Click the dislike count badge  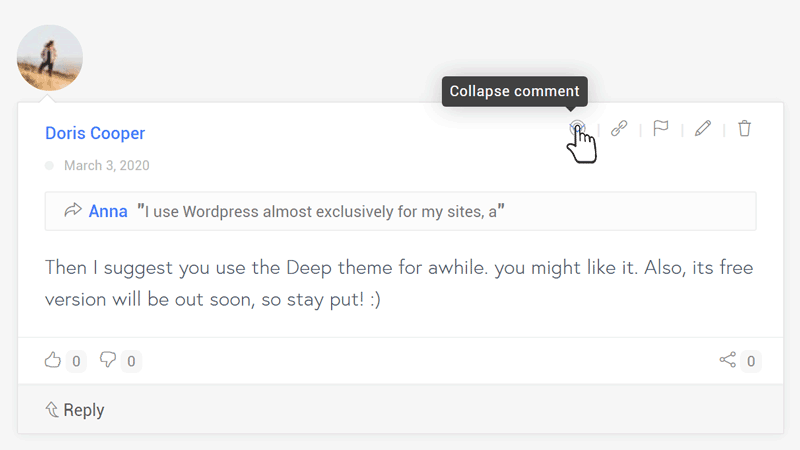(131, 361)
